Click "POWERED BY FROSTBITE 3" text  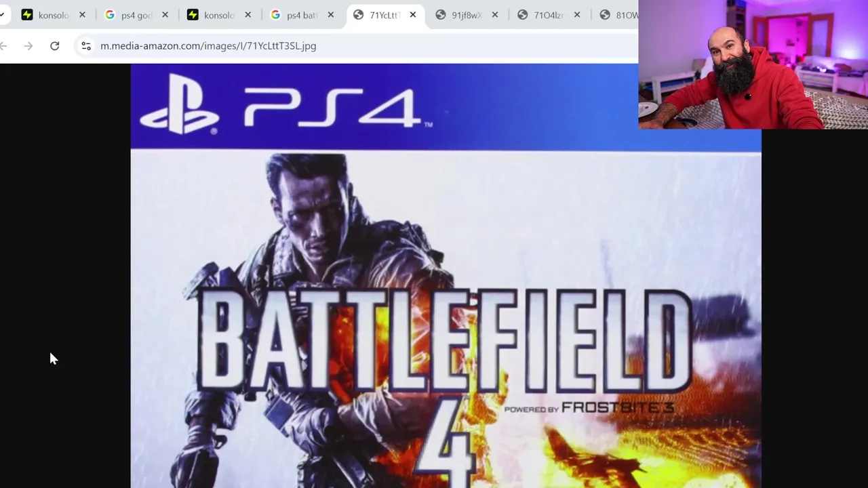589,408
